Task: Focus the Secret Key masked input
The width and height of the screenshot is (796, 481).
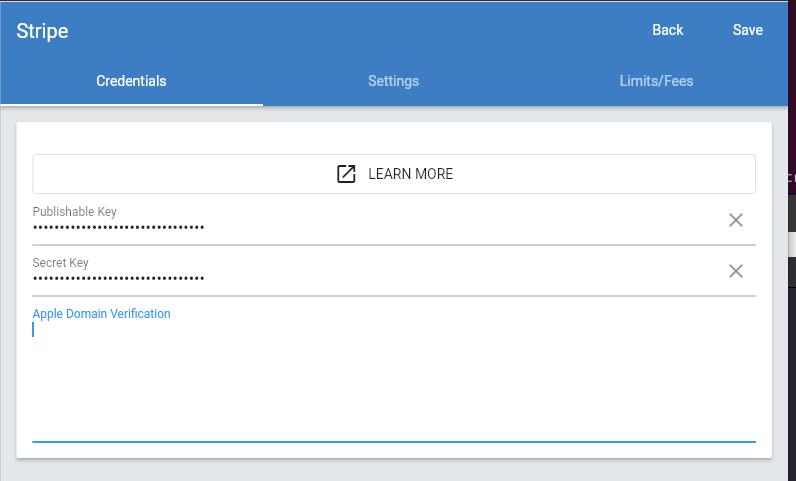Action: click(x=378, y=278)
